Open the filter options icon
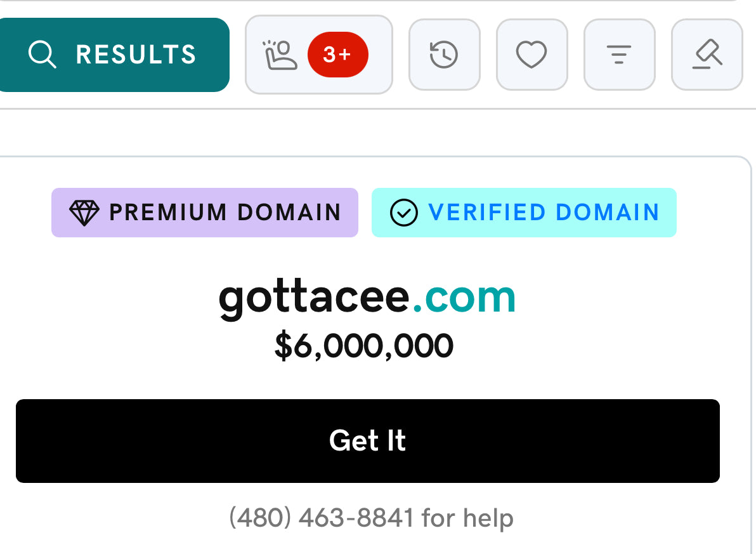 coord(619,55)
